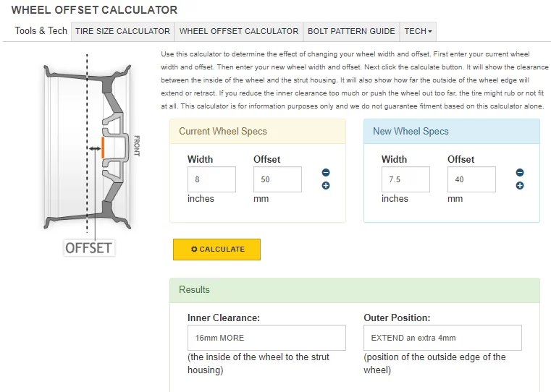Image resolution: width=551 pixels, height=392 pixels.
Task: Select the new wheel Width input
Action: [x=405, y=179]
